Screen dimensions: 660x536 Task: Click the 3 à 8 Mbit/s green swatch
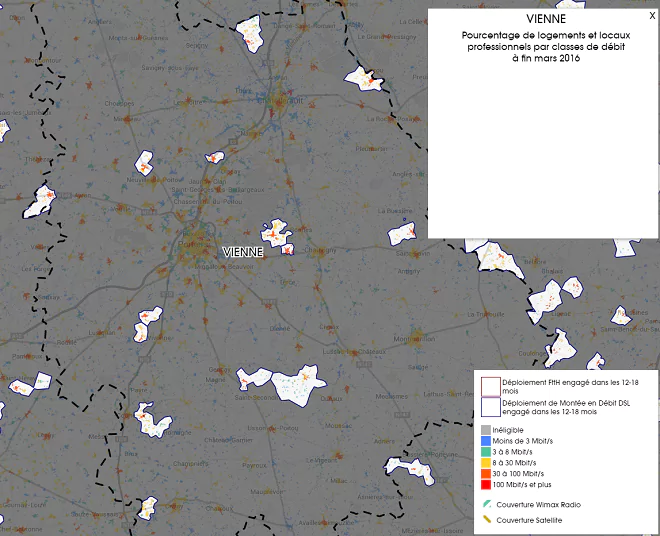tap(486, 452)
